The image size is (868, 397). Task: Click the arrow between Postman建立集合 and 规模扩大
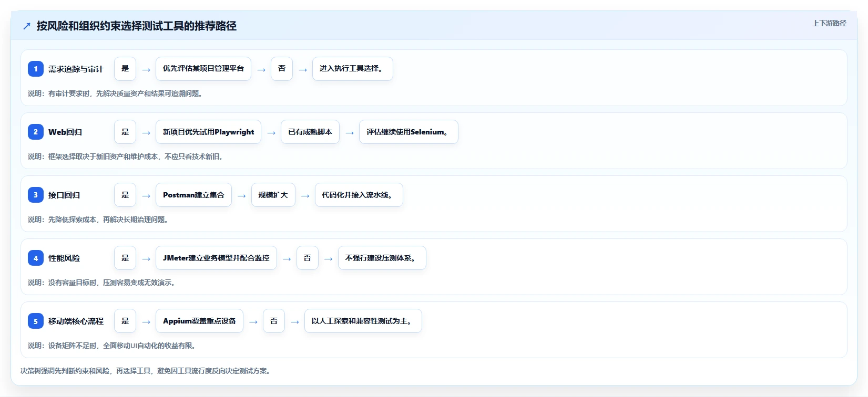tap(242, 196)
